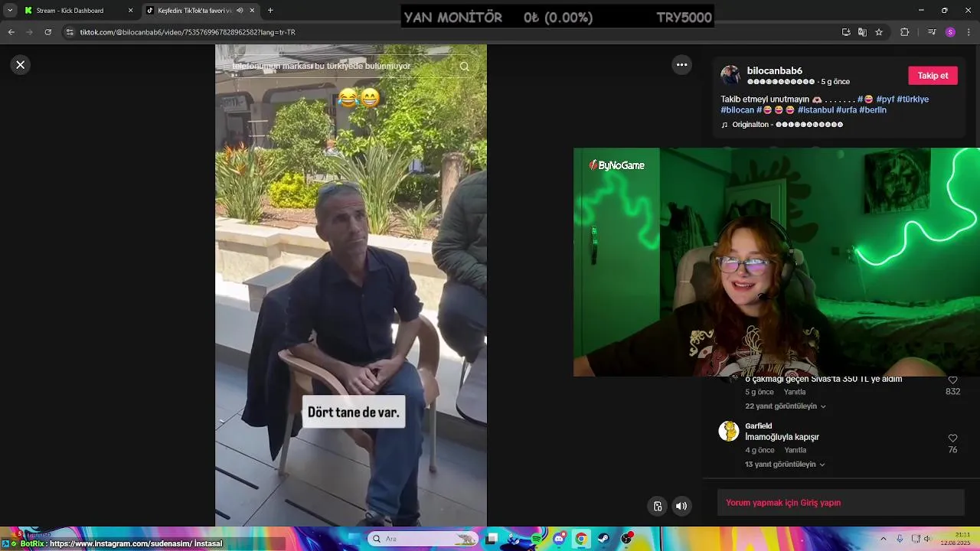View site information icon in address bar
The image size is (980, 551).
(70, 32)
